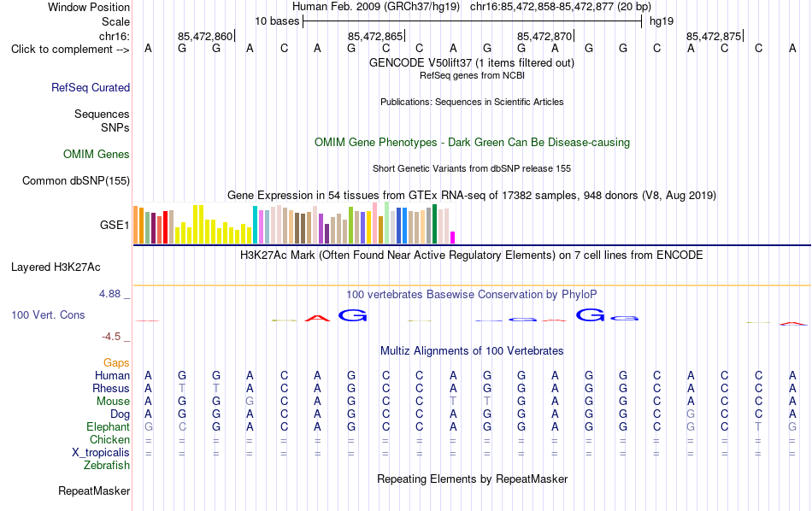Click the faded T in the Elephant row
The height and width of the screenshot is (511, 812).
[x=758, y=427]
